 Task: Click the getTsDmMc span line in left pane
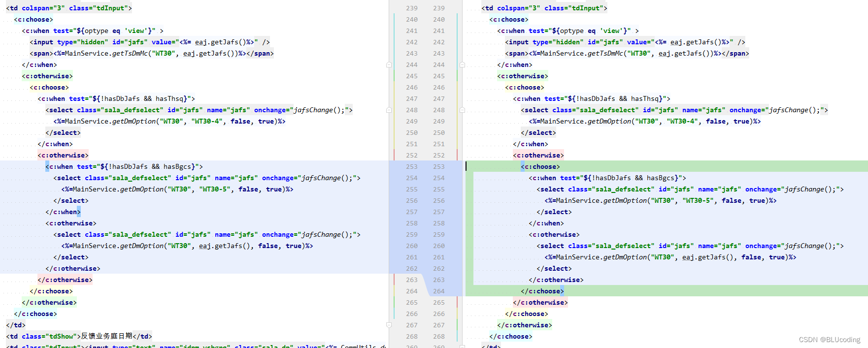coord(152,53)
